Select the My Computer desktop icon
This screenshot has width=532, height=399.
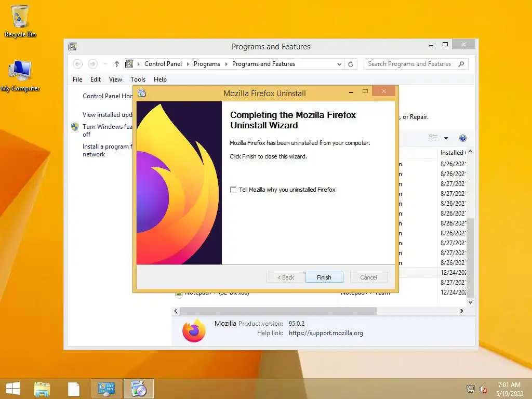20,76
